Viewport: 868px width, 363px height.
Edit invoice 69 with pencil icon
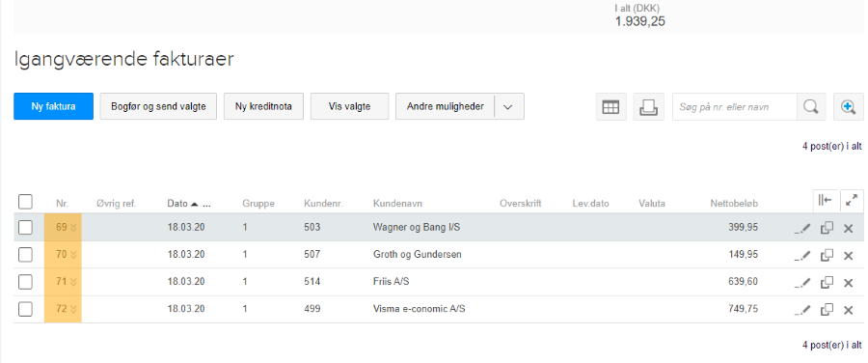pyautogui.click(x=802, y=228)
